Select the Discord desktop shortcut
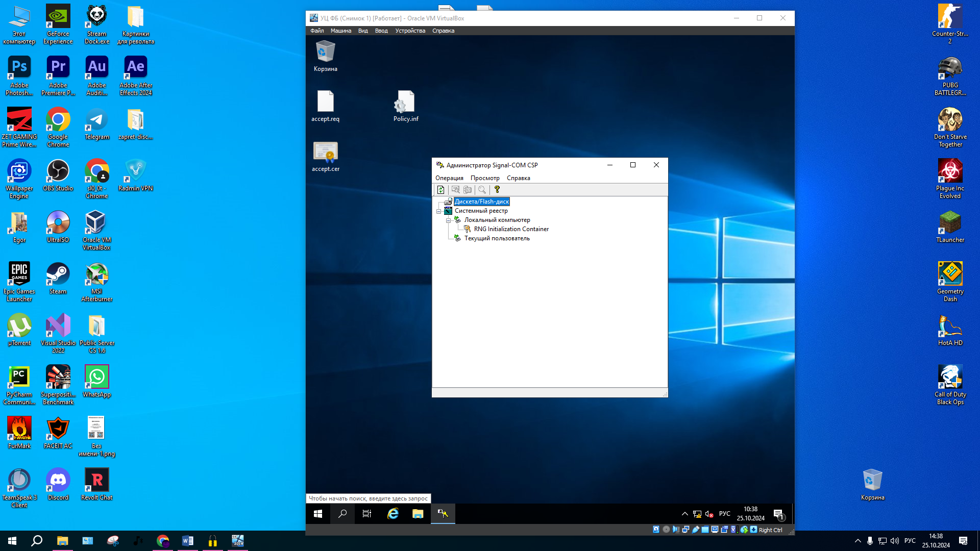The height and width of the screenshot is (551, 980). (58, 485)
